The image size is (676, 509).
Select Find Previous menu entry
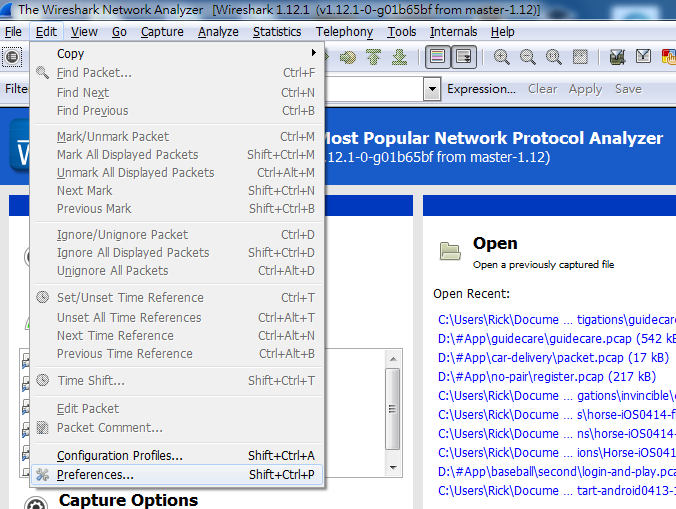pyautogui.click(x=177, y=111)
